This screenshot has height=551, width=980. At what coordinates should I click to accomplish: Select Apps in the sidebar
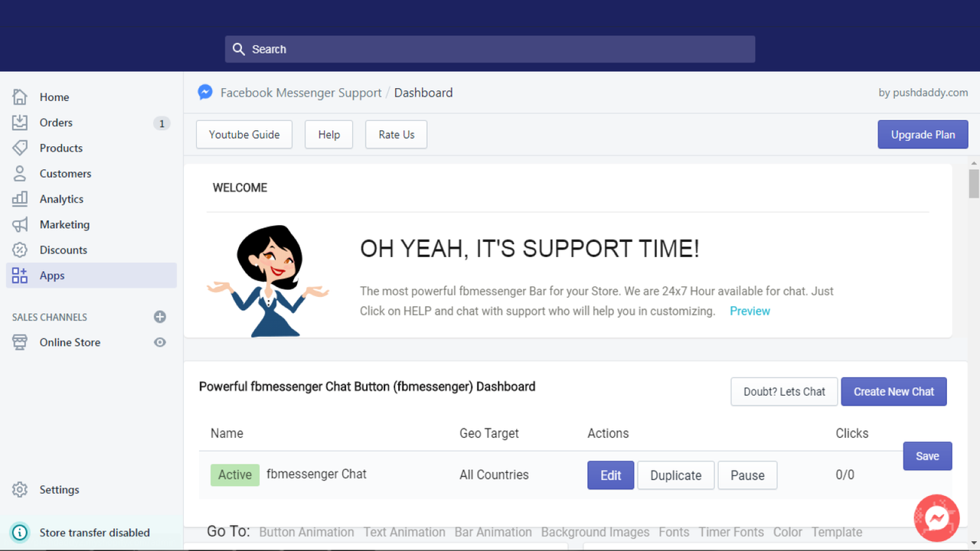coord(91,275)
